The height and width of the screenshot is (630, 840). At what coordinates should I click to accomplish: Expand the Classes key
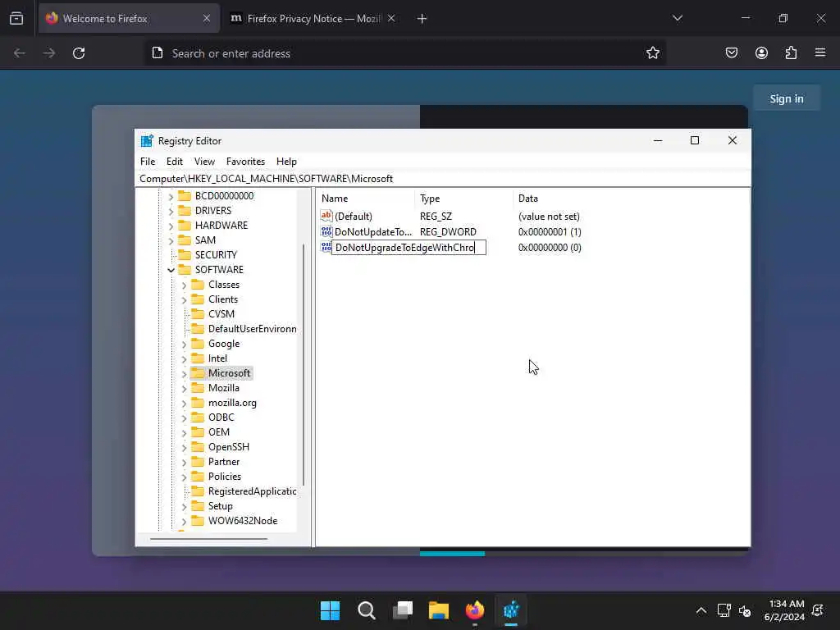pyautogui.click(x=185, y=285)
